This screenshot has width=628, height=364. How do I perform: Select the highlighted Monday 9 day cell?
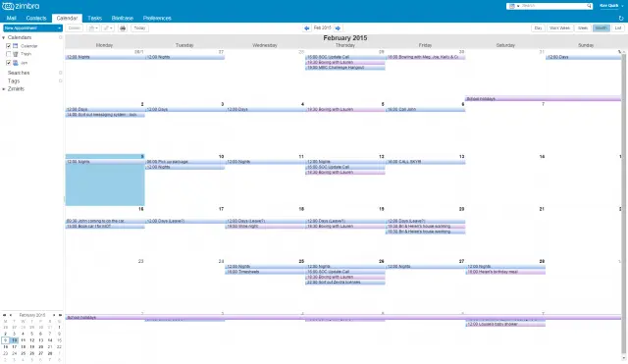point(105,180)
